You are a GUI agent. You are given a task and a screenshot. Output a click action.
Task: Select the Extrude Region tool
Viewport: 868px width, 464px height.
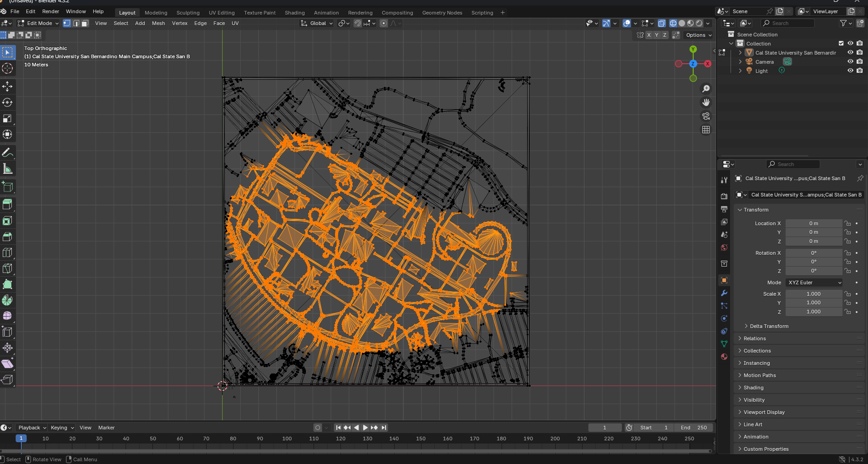tap(7, 204)
